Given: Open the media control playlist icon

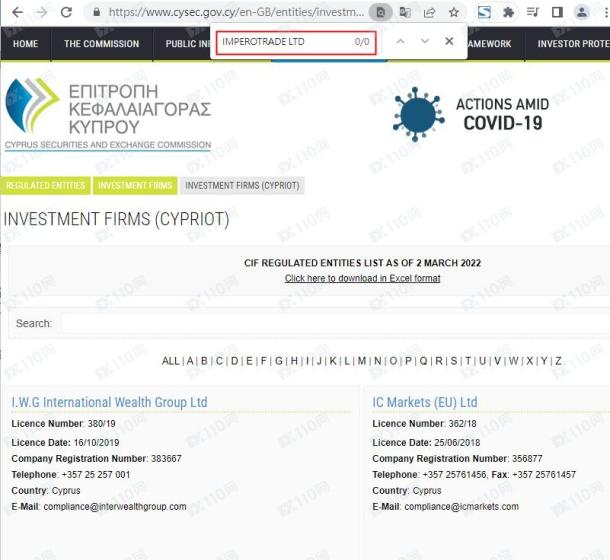Looking at the screenshot, I should coord(533,12).
